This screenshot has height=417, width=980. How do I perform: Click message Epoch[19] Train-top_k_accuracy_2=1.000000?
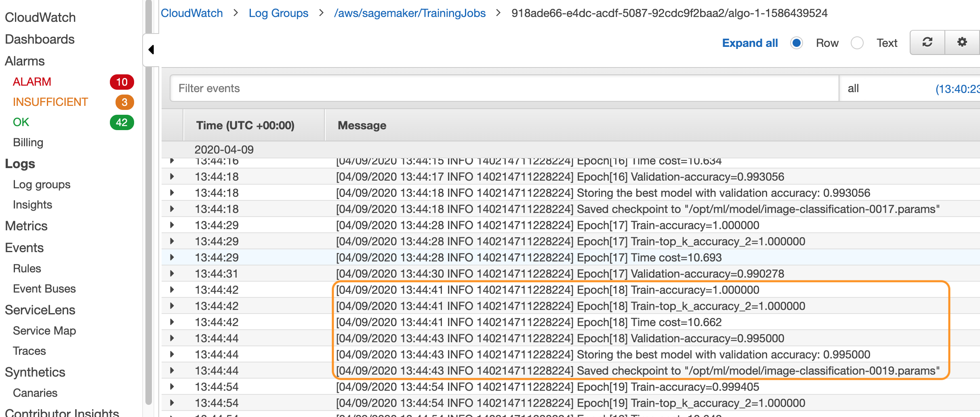570,403
